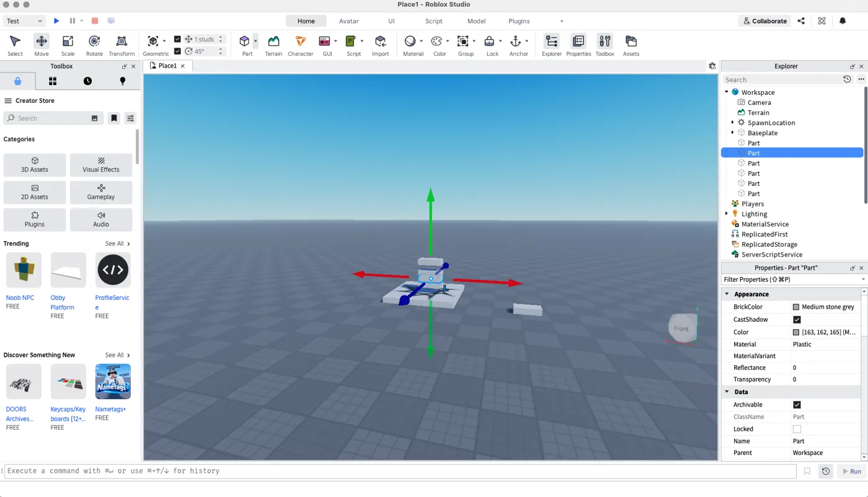
Task: Open the Terrain editor from the toolbar
Action: coord(273,45)
